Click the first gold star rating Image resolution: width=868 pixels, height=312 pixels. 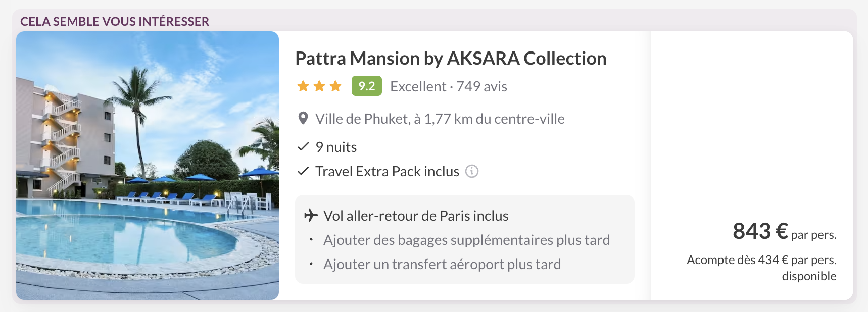tap(303, 86)
